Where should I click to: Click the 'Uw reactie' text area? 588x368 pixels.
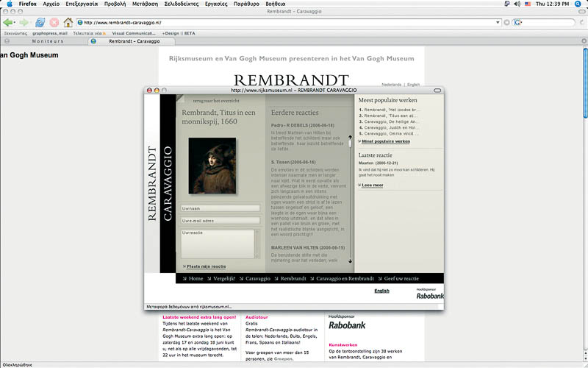218,244
